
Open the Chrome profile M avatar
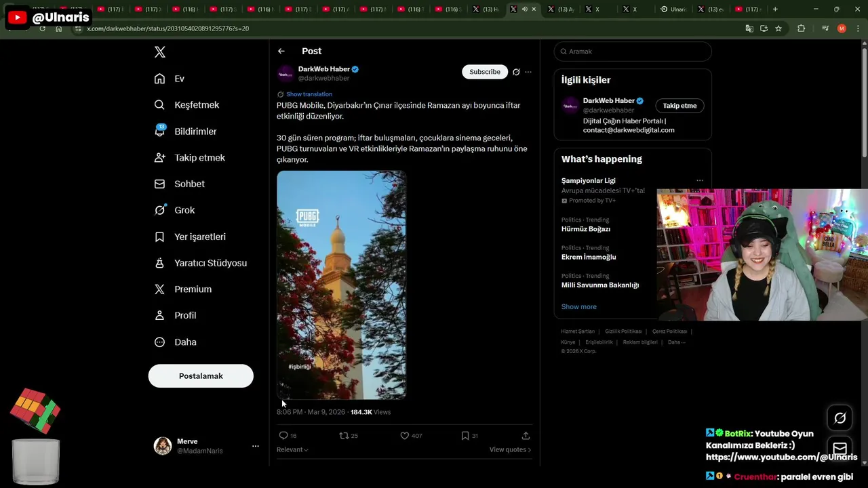click(x=842, y=28)
